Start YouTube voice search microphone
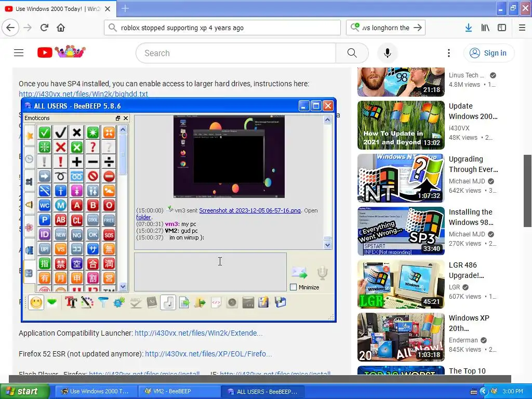The height and width of the screenshot is (399, 532). [387, 53]
